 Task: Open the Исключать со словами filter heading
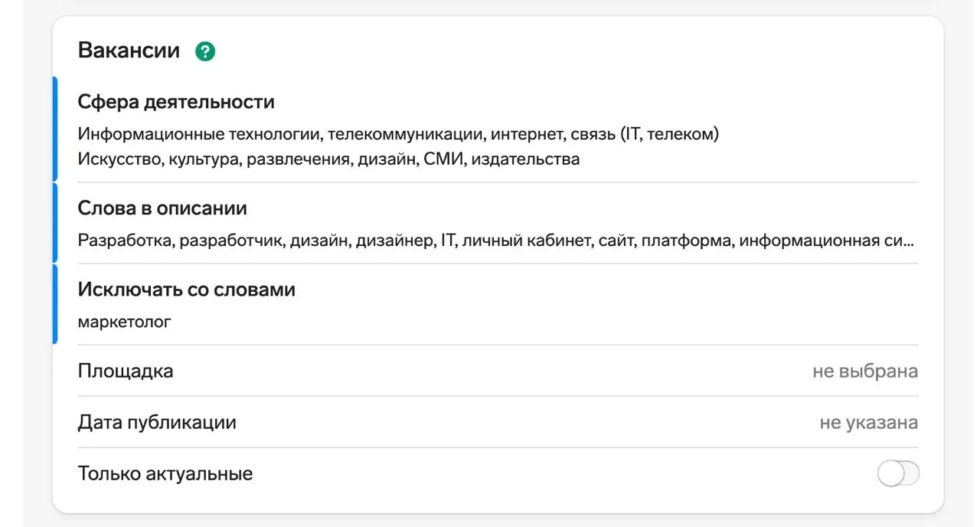[186, 290]
